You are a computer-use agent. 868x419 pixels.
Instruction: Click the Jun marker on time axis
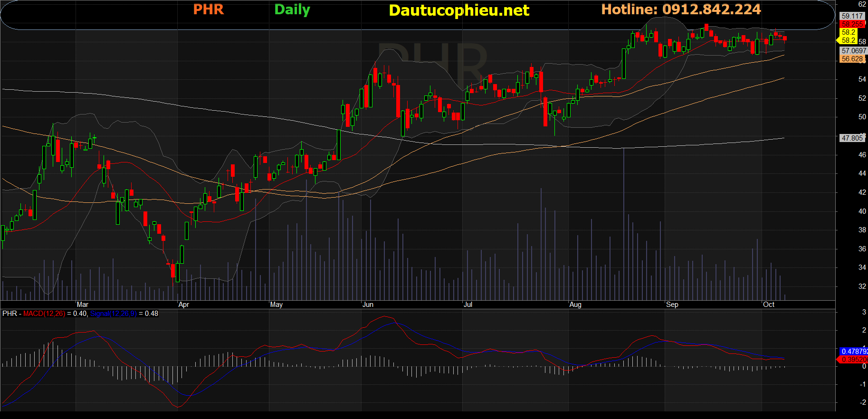click(368, 305)
